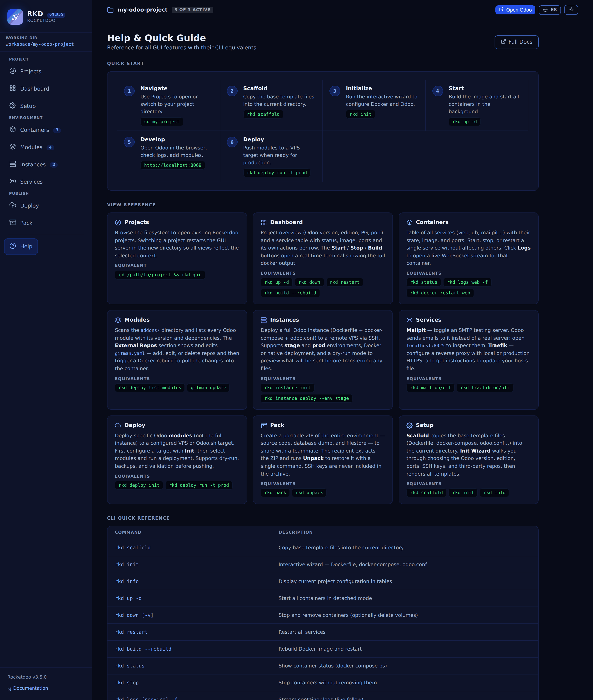The image size is (593, 700).
Task: Click the compass icon on Projects card
Action: (x=118, y=223)
